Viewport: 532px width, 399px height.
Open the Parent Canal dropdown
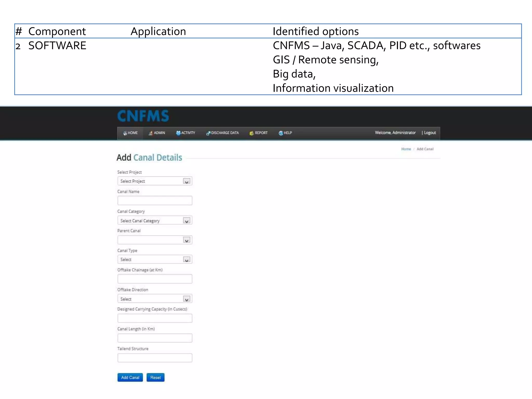155,240
